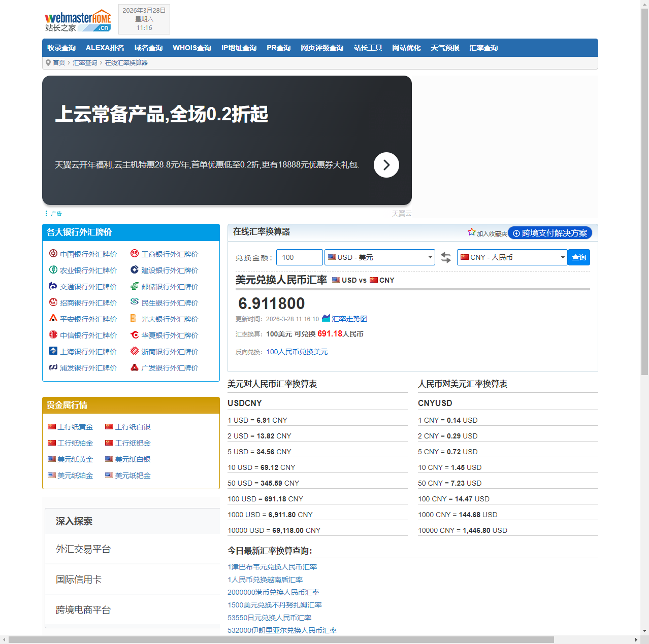Viewport: 649px width, 644px height.
Task: Click the 兑换金额 amount input field
Action: [x=299, y=257]
